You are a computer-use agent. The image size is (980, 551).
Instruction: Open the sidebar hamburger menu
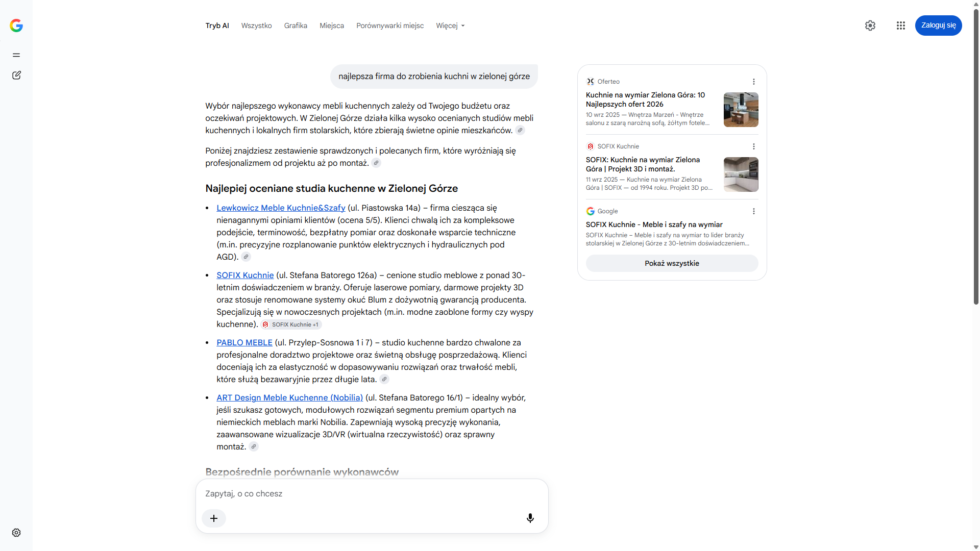coord(16,55)
